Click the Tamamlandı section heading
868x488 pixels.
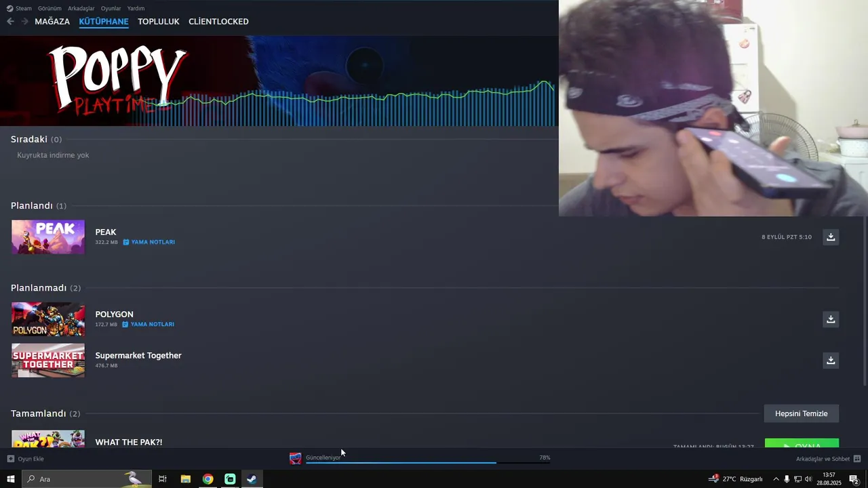pyautogui.click(x=45, y=413)
